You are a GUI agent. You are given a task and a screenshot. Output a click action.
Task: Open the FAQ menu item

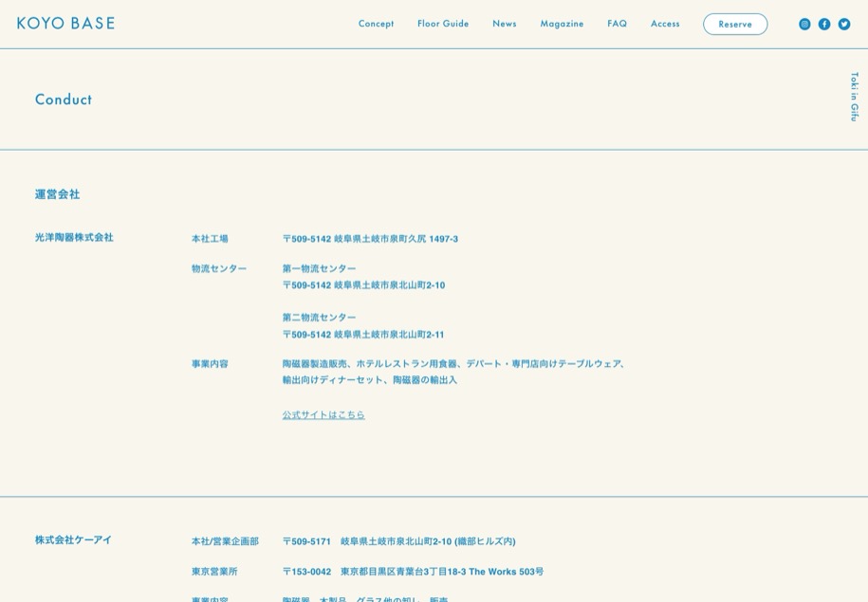click(x=618, y=24)
